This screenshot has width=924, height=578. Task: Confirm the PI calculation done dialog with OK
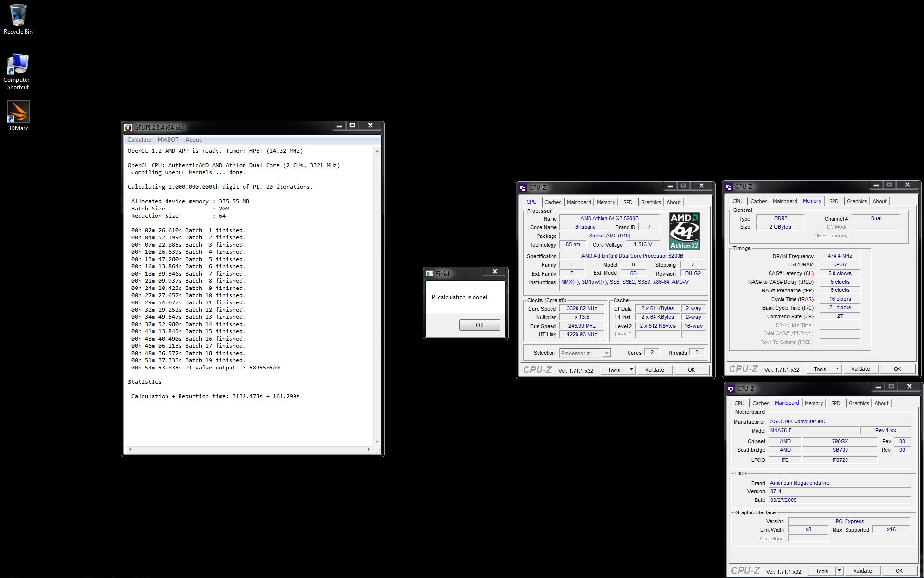point(480,325)
